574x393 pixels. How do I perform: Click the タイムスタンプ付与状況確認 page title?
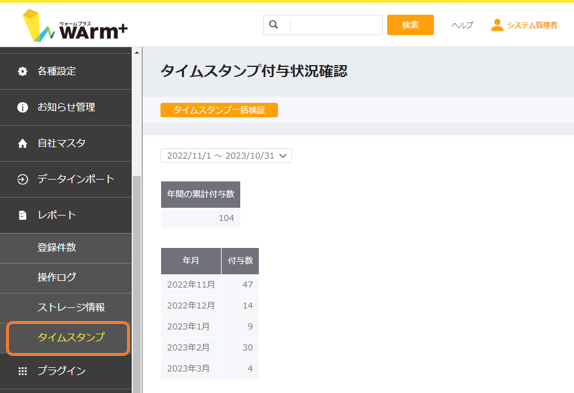tap(254, 71)
